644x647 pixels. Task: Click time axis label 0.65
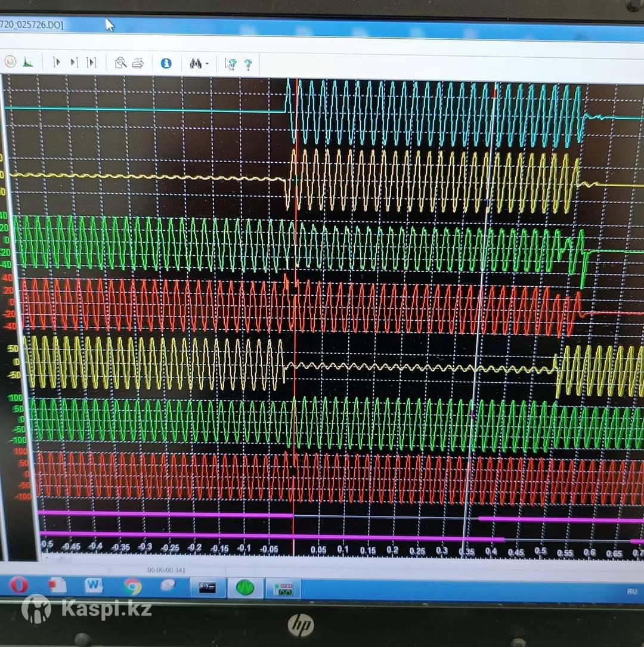click(x=614, y=553)
